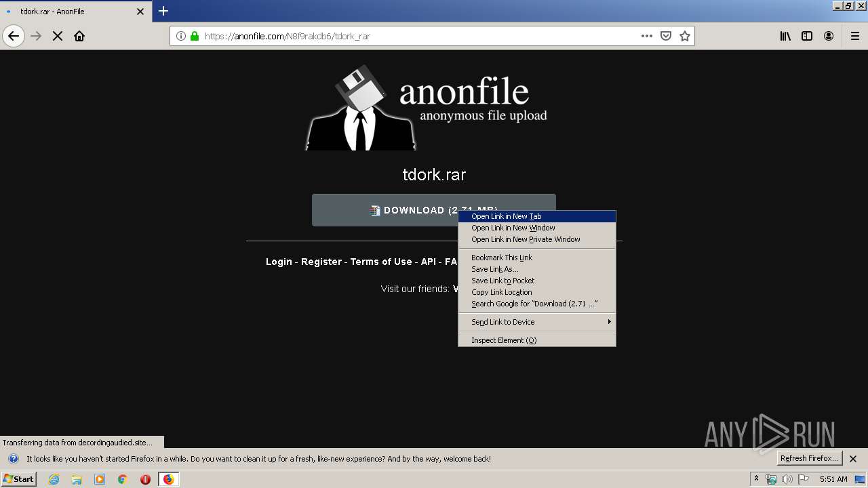This screenshot has width=868, height=488.
Task: Click the anonfile logo image
Action: tap(427, 107)
